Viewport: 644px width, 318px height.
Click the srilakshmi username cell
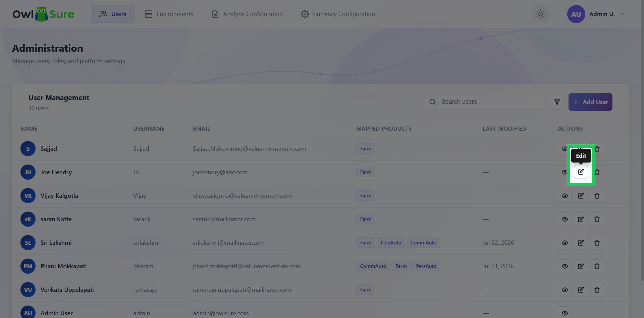(x=146, y=243)
